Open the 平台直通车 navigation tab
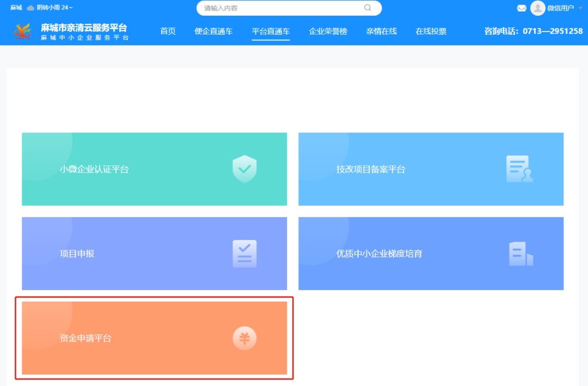This screenshot has height=386, width=588. pyautogui.click(x=271, y=32)
